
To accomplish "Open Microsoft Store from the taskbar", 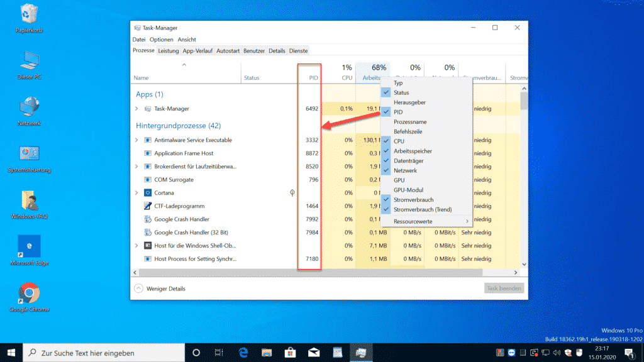I will click(290, 353).
